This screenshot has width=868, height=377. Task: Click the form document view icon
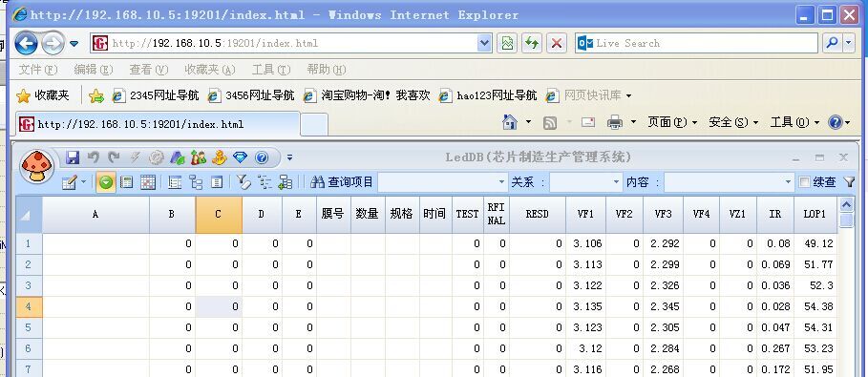tap(217, 182)
